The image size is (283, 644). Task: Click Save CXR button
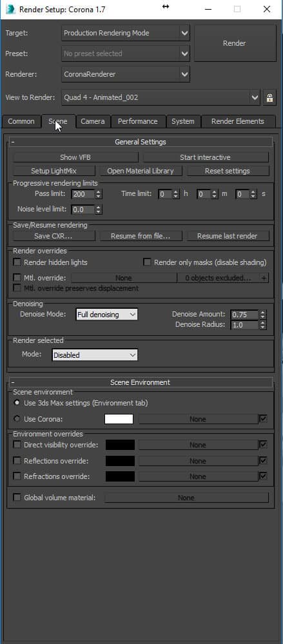[x=54, y=236]
